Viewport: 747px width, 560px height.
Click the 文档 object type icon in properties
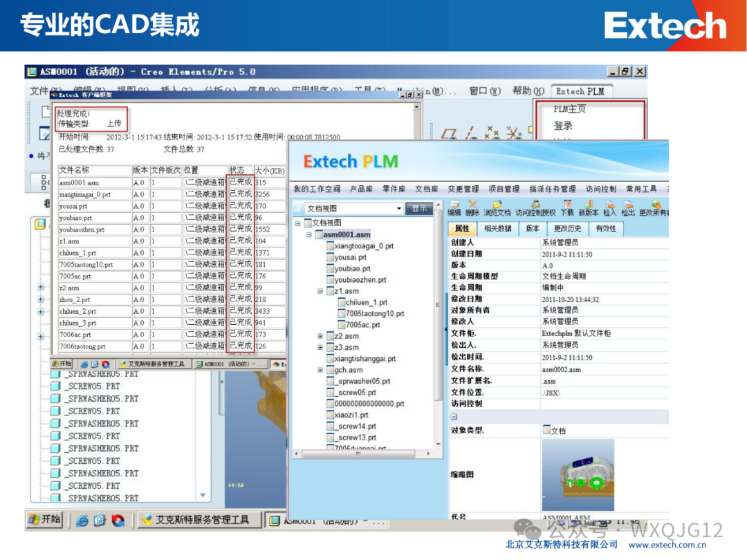point(547,429)
